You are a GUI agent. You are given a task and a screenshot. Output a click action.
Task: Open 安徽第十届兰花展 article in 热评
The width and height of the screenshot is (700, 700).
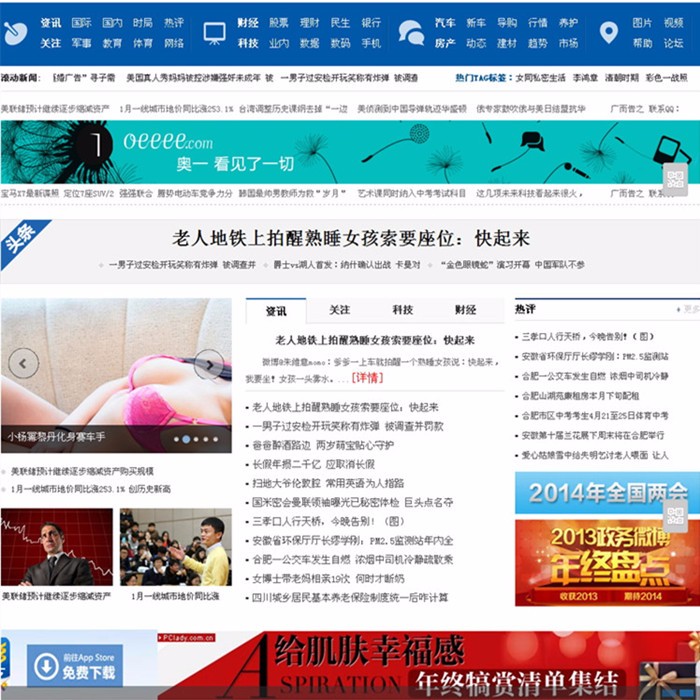(x=593, y=435)
